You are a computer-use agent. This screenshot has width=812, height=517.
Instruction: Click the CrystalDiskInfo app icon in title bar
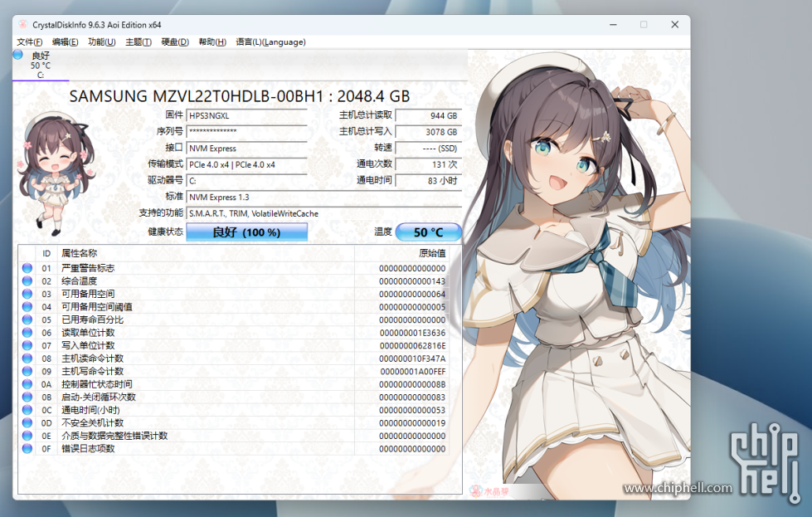[x=22, y=24]
